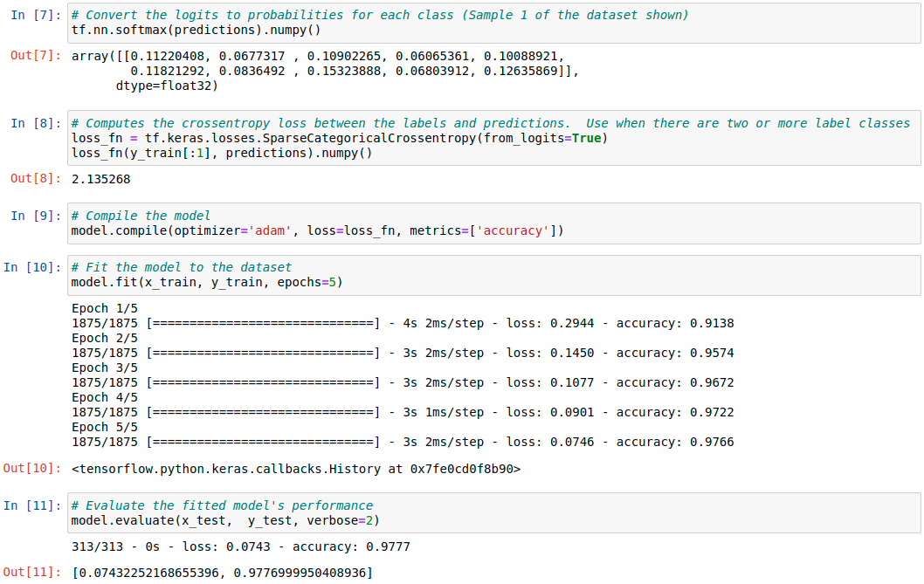Click the tf.nn.softmax(predictions).numpy() line
924x584 pixels.
[x=197, y=30]
